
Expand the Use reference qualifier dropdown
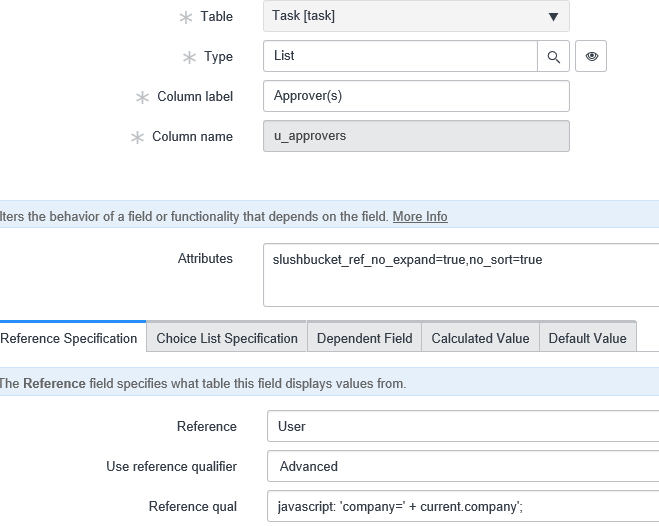point(462,466)
